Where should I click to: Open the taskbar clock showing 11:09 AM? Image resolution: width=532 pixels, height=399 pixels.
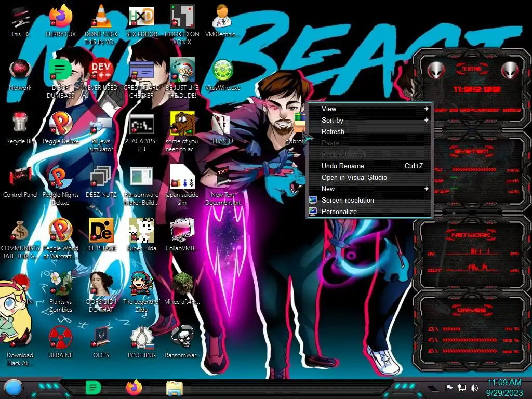coord(504,388)
